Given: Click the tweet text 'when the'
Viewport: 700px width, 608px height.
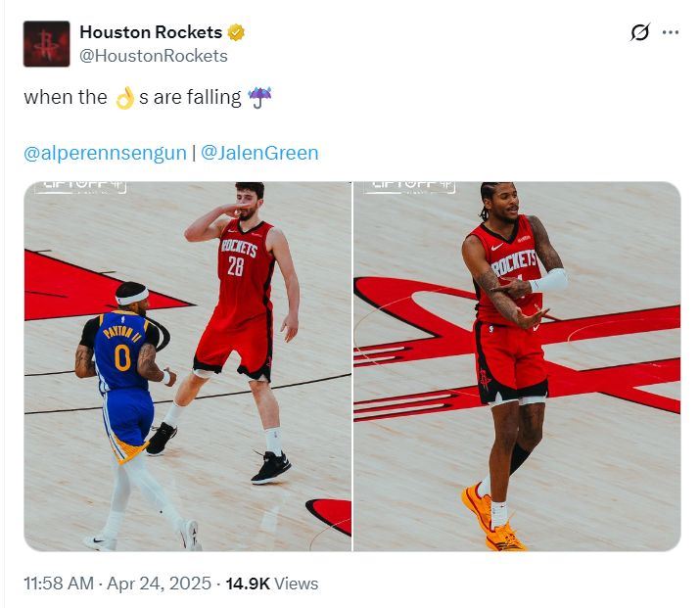Looking at the screenshot, I should [x=66, y=98].
